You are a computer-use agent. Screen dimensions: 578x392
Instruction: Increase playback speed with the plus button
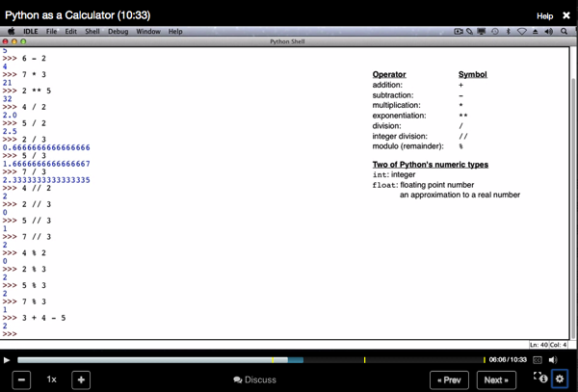(81, 379)
